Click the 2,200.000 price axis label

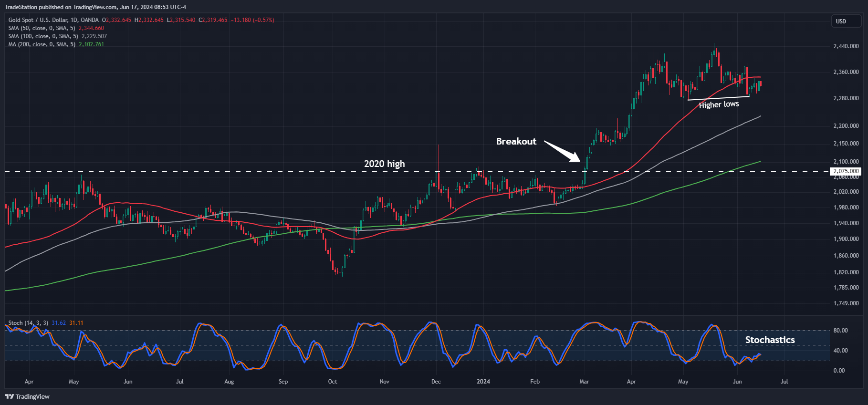click(x=846, y=126)
